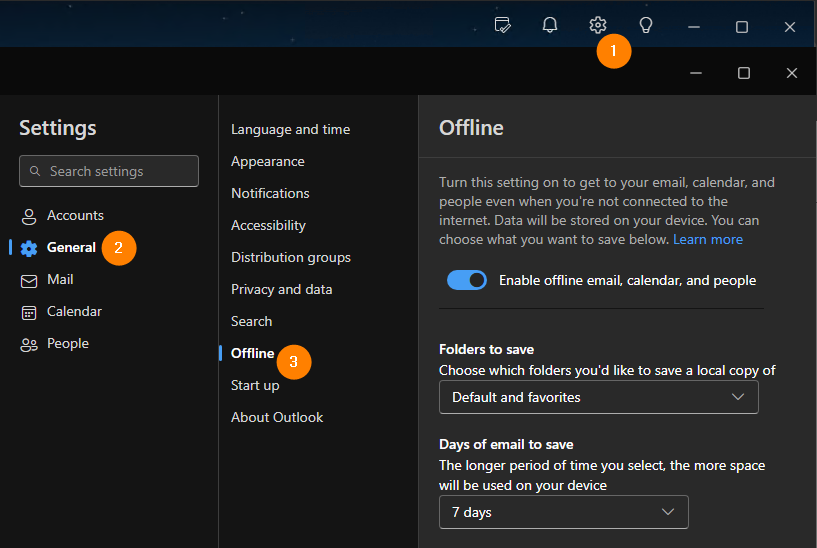The image size is (817, 548).
Task: Select the Mail settings category
Action: point(60,279)
